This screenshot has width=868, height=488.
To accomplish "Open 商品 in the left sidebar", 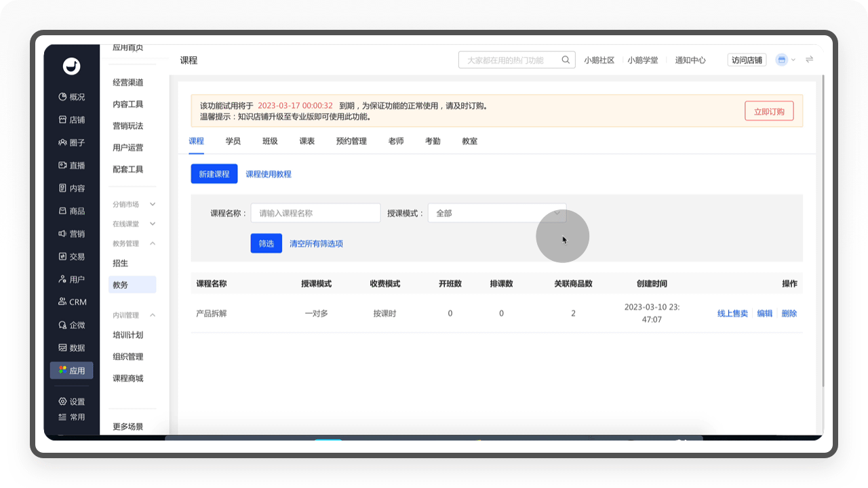I will (71, 211).
